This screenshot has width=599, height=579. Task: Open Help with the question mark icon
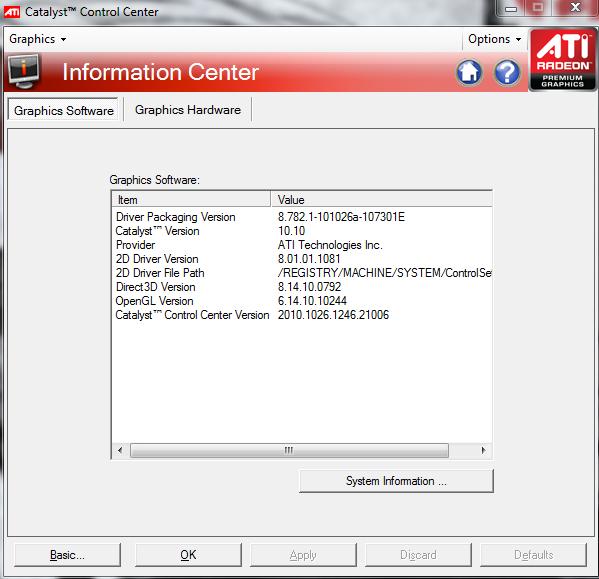(x=507, y=72)
